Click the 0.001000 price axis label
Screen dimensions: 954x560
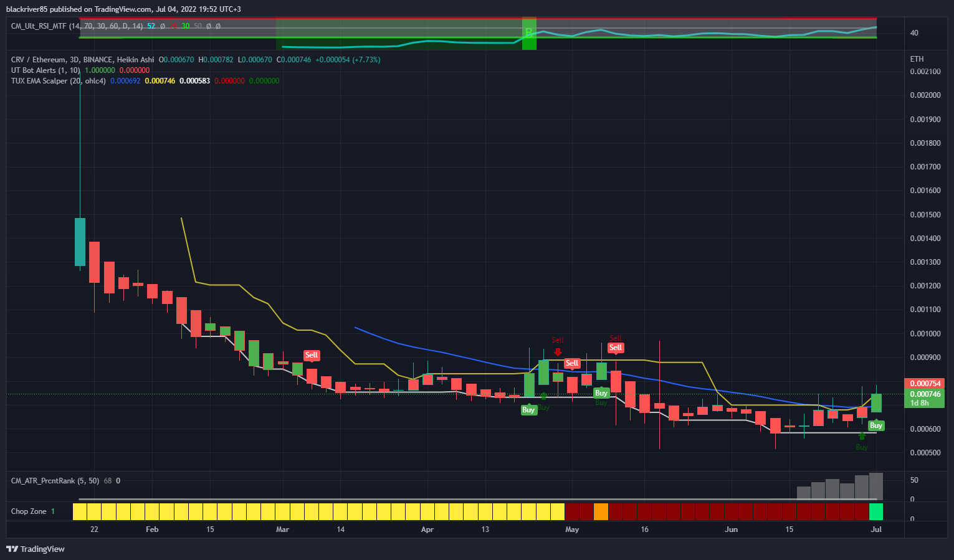tap(925, 334)
